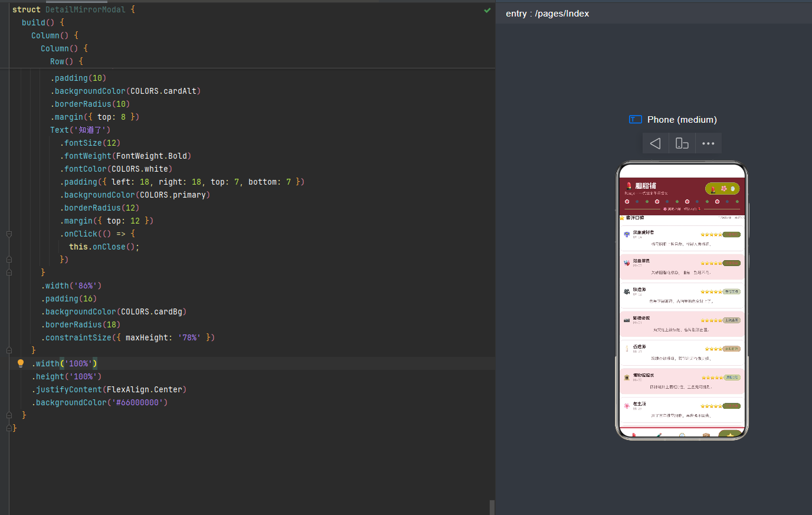Click the .backgroundColor(COLORS.cardBg) line
This screenshot has width=812, height=515.
pyautogui.click(x=114, y=311)
